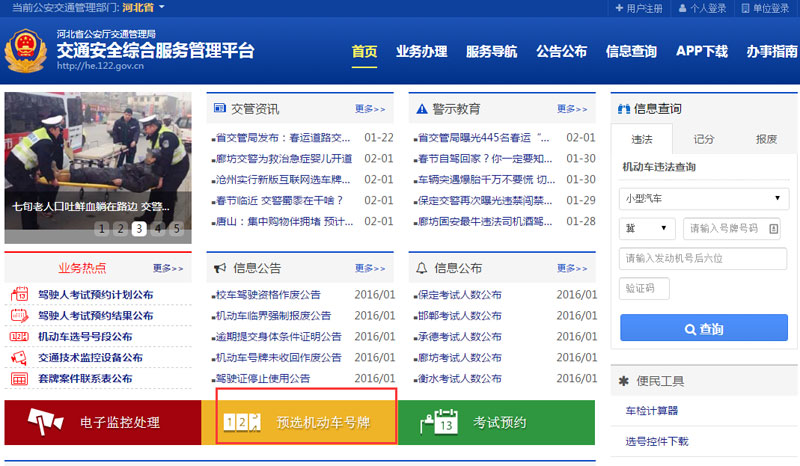Click the 信息公告 megaphone icon

pos(220,268)
